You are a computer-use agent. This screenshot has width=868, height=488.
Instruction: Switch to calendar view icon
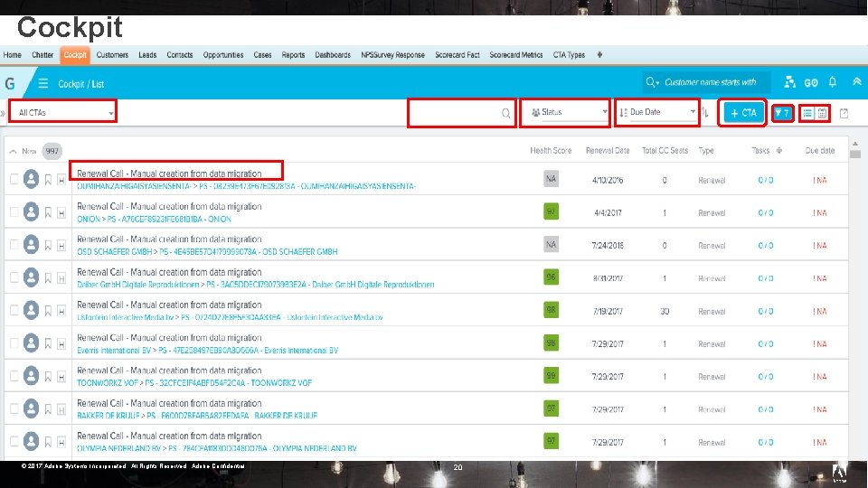point(823,113)
